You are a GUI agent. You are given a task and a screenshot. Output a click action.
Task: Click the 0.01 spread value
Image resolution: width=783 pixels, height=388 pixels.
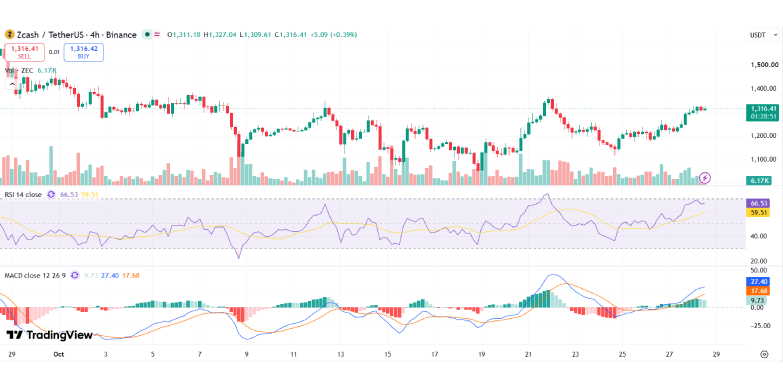54,52
